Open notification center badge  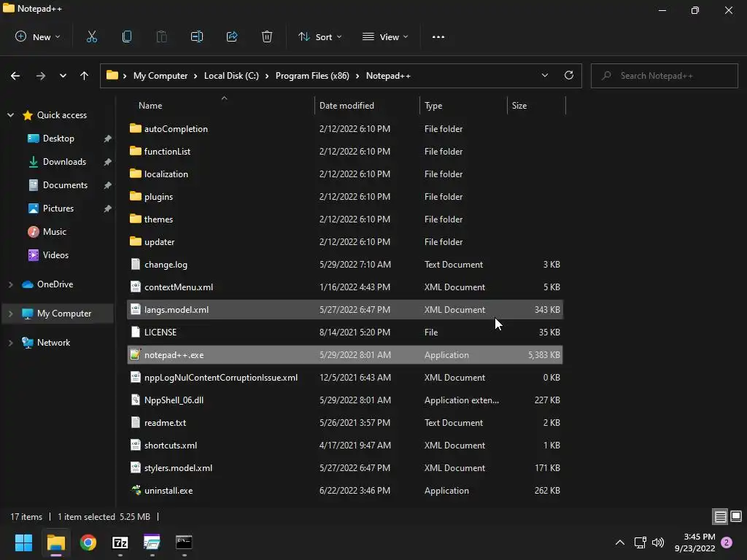(x=727, y=542)
